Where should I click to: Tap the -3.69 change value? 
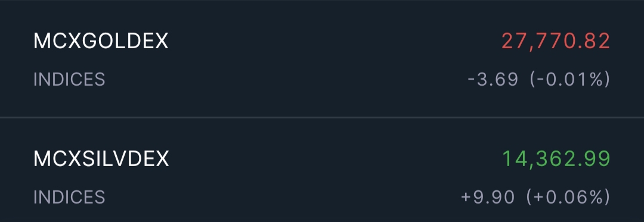(493, 79)
